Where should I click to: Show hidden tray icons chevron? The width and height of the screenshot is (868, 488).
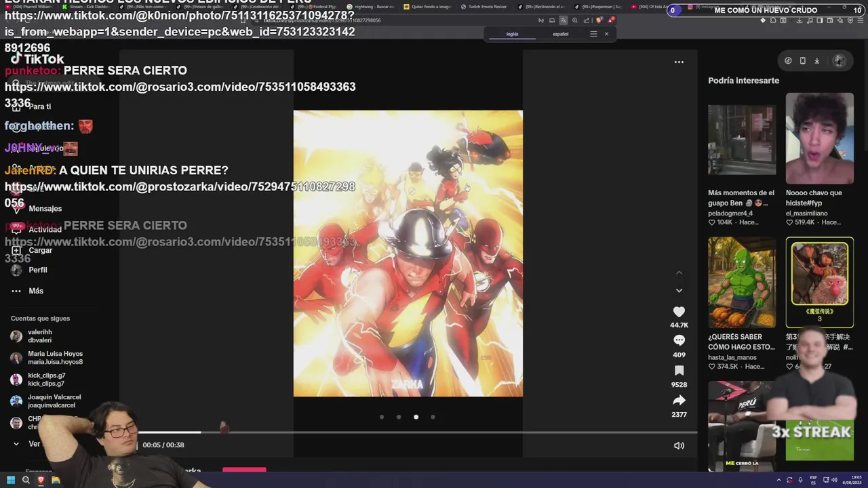(779, 480)
